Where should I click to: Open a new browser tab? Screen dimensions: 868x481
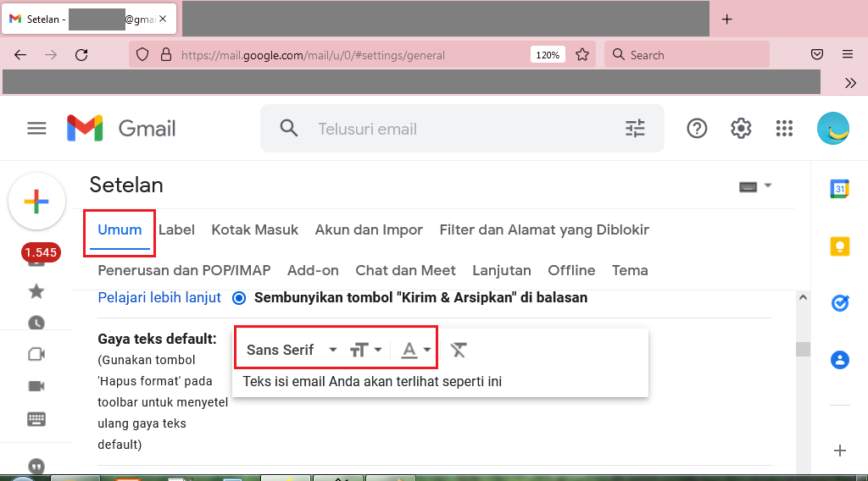coord(726,19)
